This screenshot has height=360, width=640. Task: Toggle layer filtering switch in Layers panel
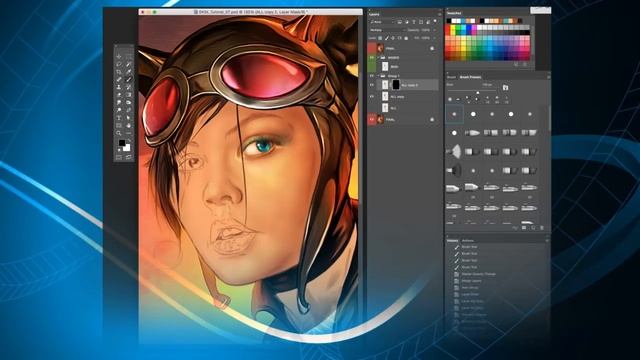click(435, 21)
